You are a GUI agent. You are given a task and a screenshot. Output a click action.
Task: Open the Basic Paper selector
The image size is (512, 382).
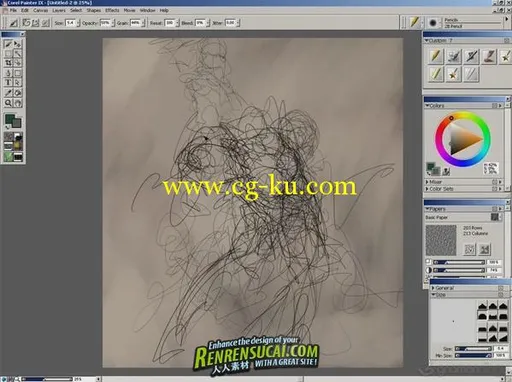495,217
